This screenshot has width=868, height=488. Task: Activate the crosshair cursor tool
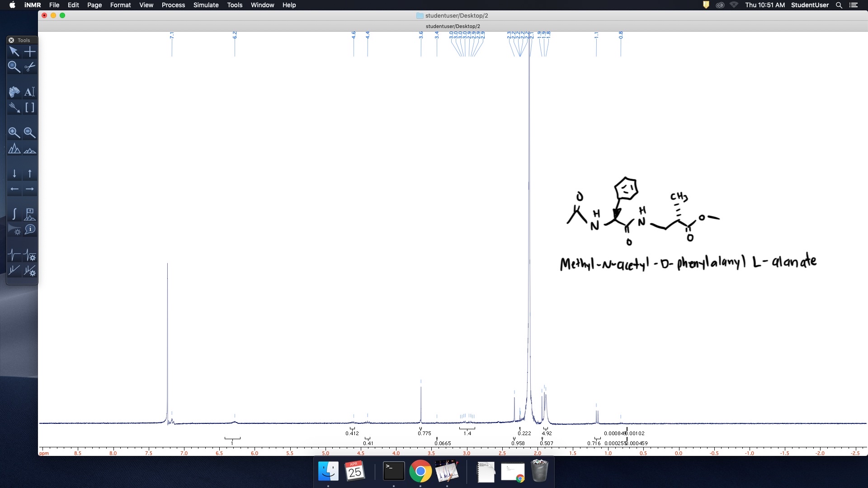click(x=30, y=52)
